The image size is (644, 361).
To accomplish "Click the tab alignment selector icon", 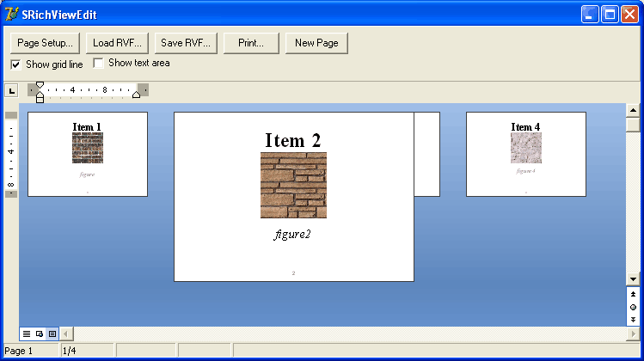I will point(11,90).
